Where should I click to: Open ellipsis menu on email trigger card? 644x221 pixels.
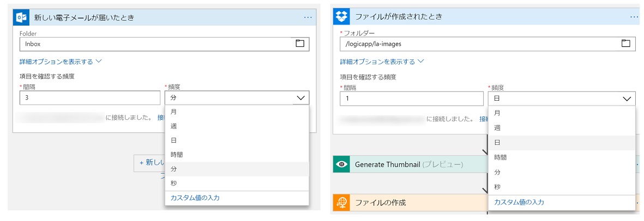point(308,17)
